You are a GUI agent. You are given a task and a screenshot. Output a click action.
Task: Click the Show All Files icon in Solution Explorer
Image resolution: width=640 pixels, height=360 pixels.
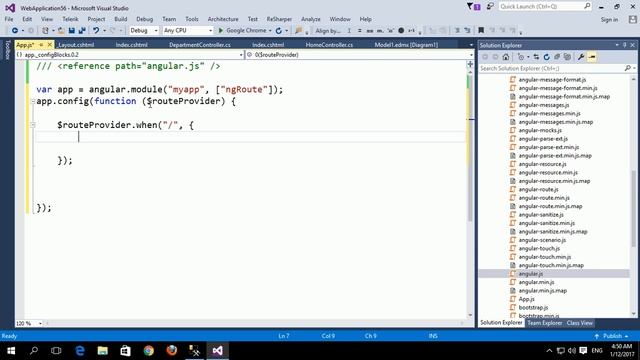(567, 57)
